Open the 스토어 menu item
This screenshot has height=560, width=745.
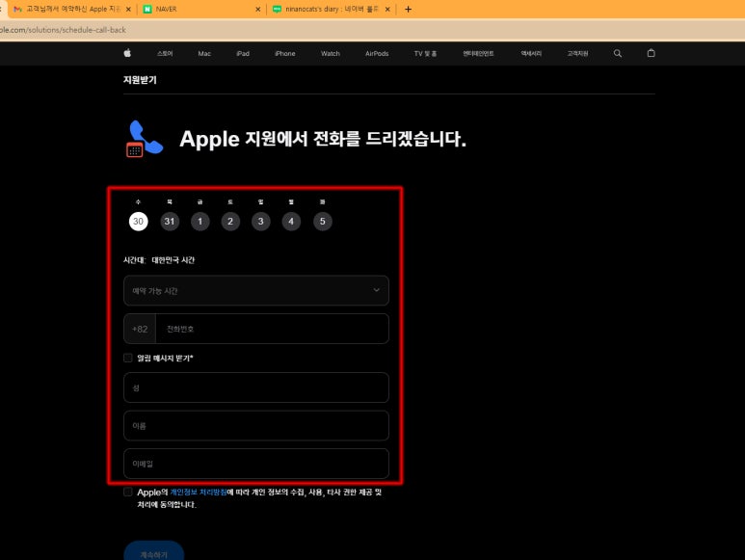(x=165, y=54)
